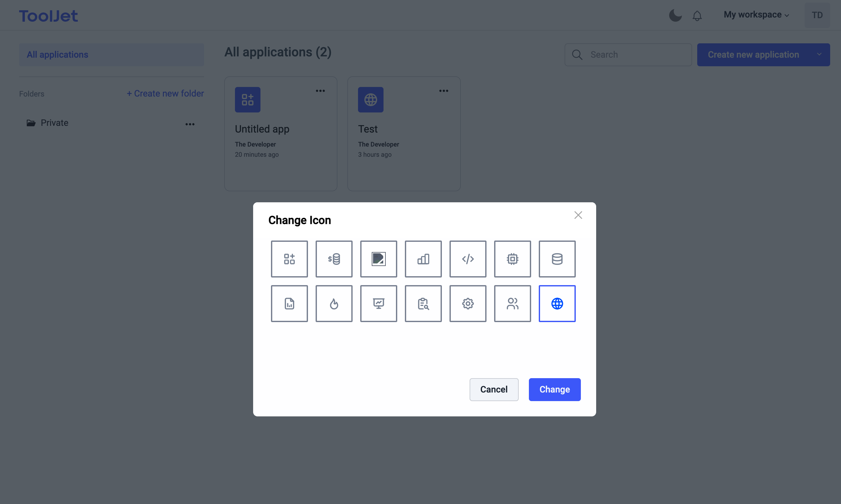Click the Change button
Screen dimensions: 841x504
(x=554, y=389)
